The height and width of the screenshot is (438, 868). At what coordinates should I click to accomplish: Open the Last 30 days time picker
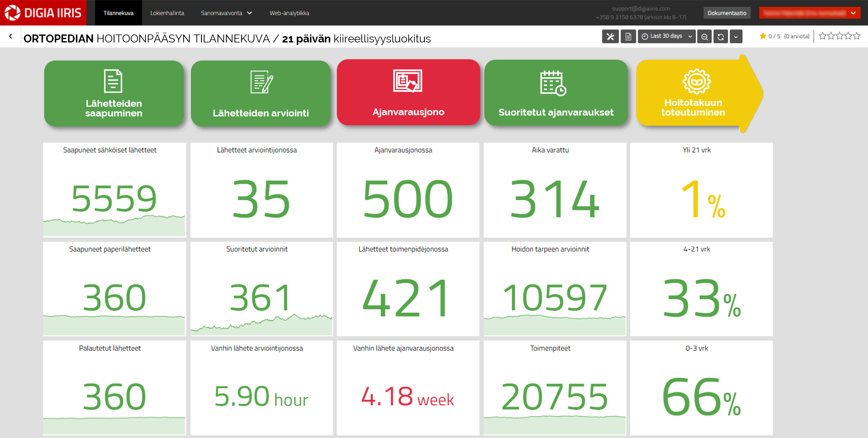[x=667, y=37]
